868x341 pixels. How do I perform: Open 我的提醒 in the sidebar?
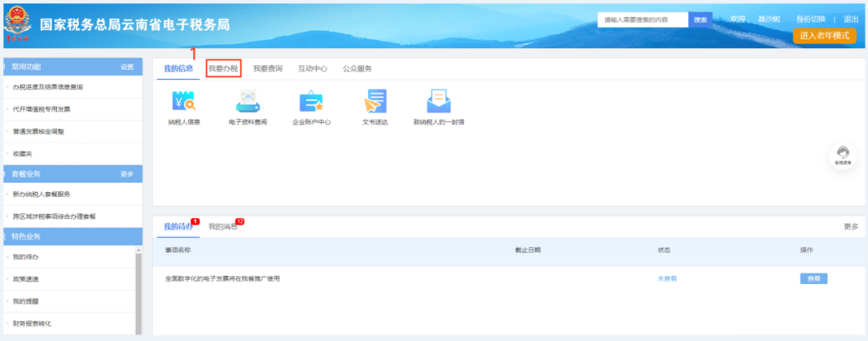26,301
